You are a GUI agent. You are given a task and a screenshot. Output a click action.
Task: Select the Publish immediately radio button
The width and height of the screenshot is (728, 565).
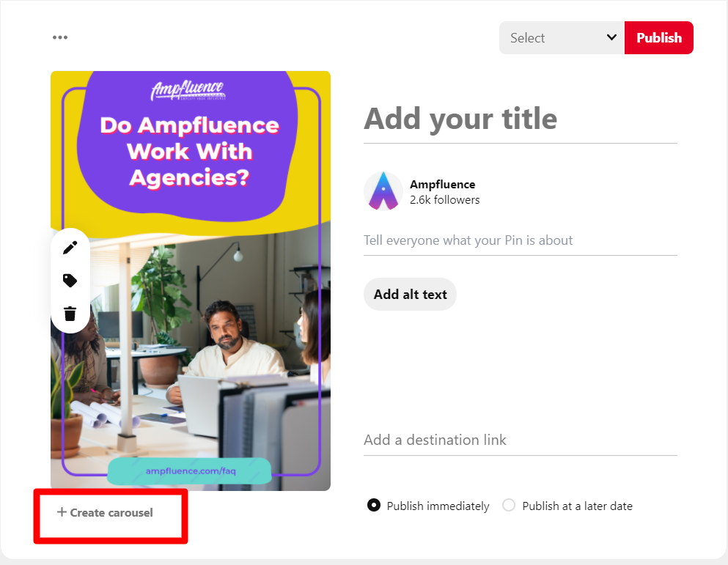click(x=374, y=506)
